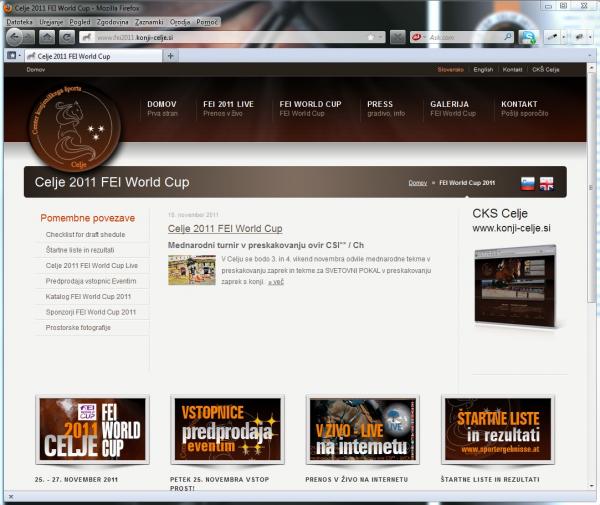Click the 'več' read more link

[x=275, y=282]
